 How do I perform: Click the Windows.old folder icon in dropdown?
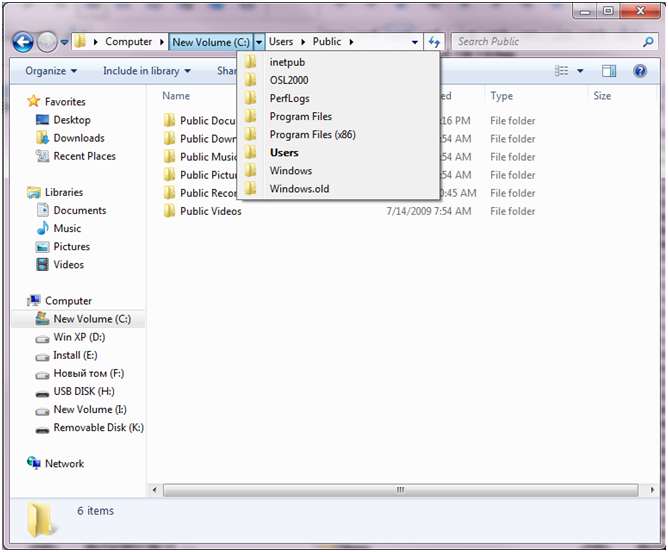tap(250, 188)
